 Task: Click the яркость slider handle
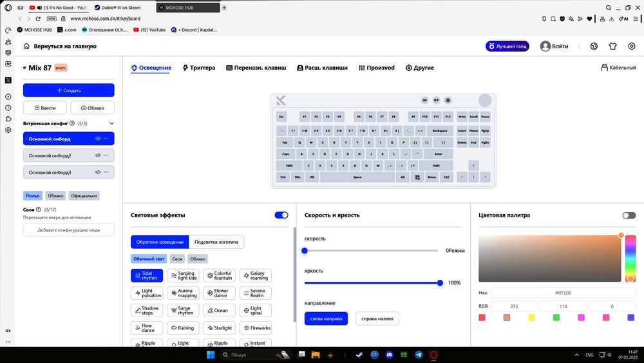coord(440,283)
